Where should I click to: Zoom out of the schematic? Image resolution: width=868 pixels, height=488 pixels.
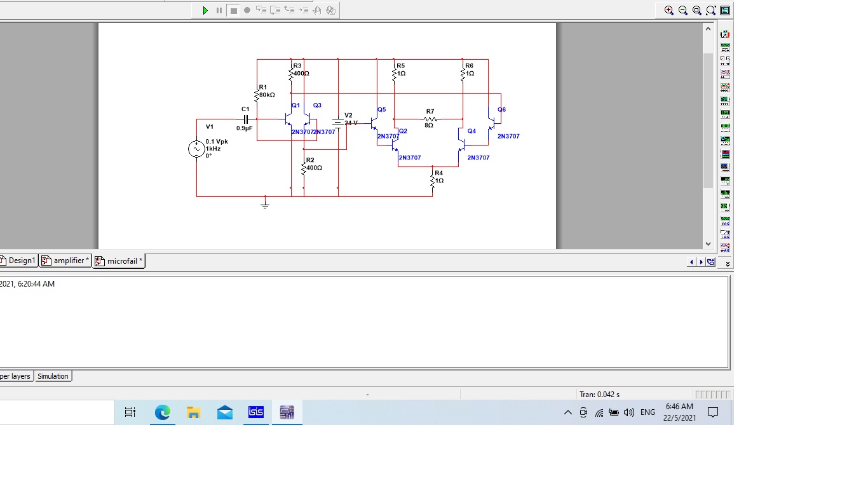pyautogui.click(x=682, y=10)
